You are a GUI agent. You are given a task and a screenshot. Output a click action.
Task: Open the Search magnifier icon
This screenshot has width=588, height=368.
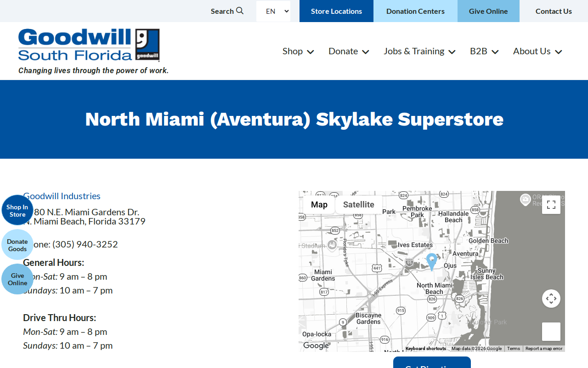[x=240, y=11]
